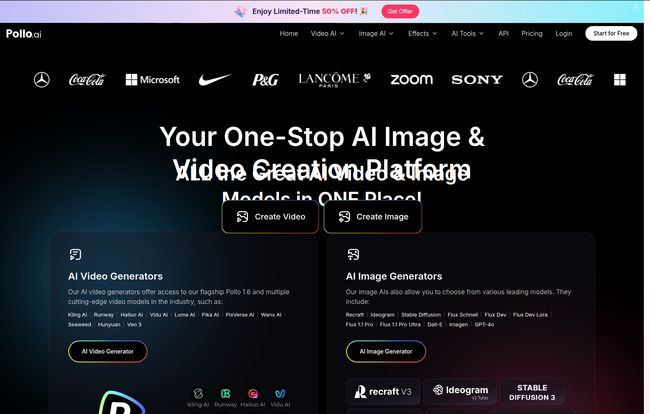Click the Stable Diffusion text link

(421, 315)
